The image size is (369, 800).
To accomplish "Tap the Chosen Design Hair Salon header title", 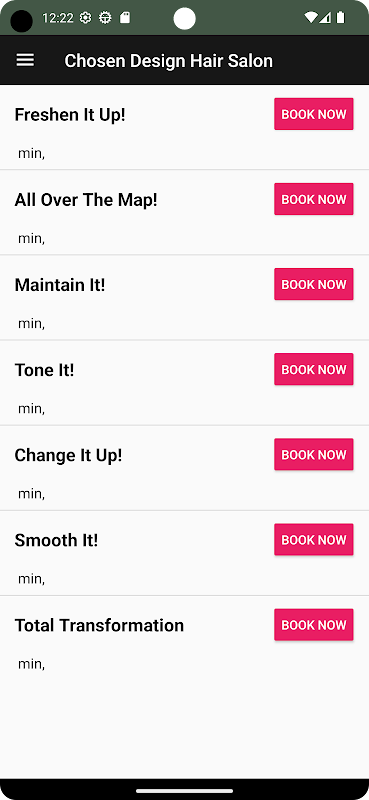I will click(x=168, y=61).
